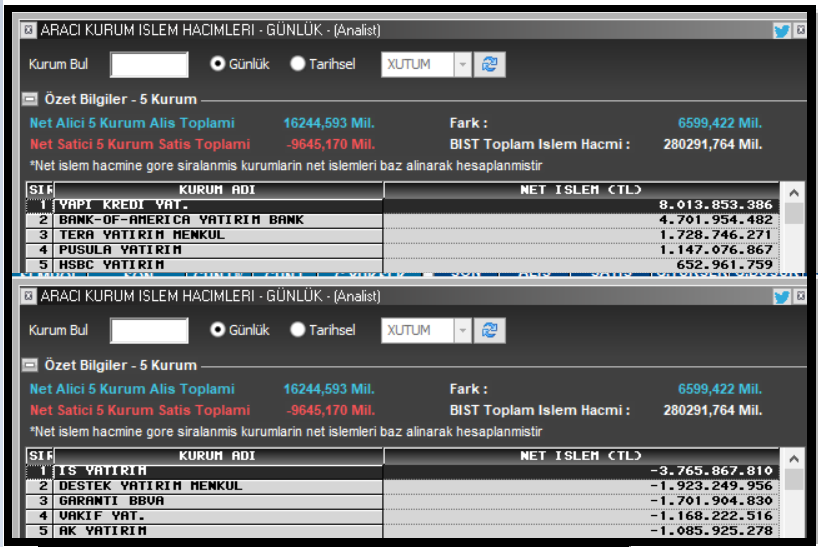818x547 pixels.
Task: Select the TERA YATIRIM MENKUL row
Action: [402, 235]
